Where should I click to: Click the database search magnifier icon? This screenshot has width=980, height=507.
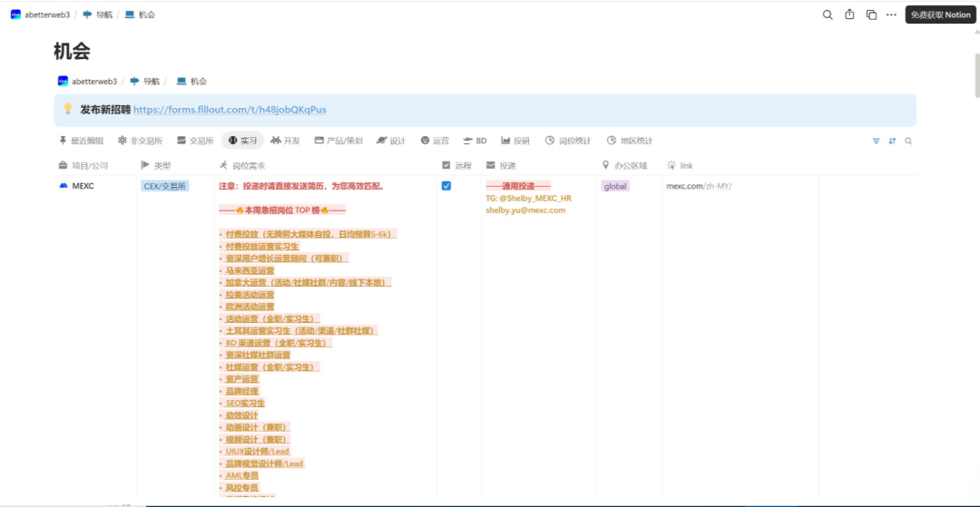tap(908, 141)
